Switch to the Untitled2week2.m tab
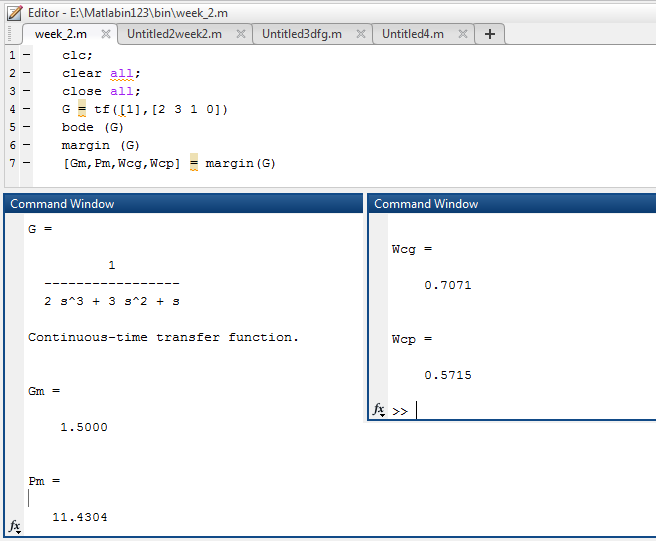 point(174,34)
